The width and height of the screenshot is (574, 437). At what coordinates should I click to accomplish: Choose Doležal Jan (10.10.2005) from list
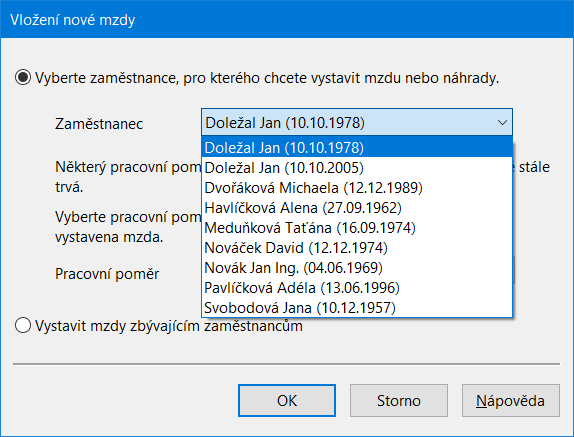click(357, 168)
